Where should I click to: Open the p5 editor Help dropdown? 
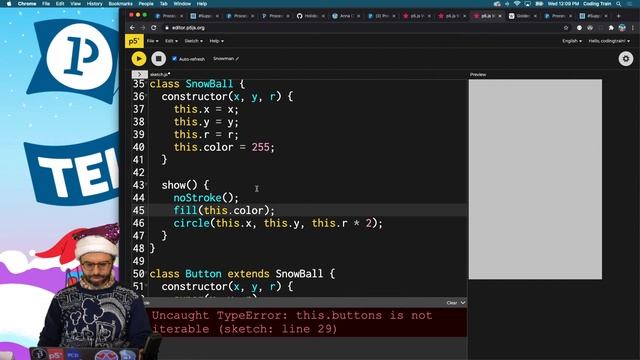(216, 41)
